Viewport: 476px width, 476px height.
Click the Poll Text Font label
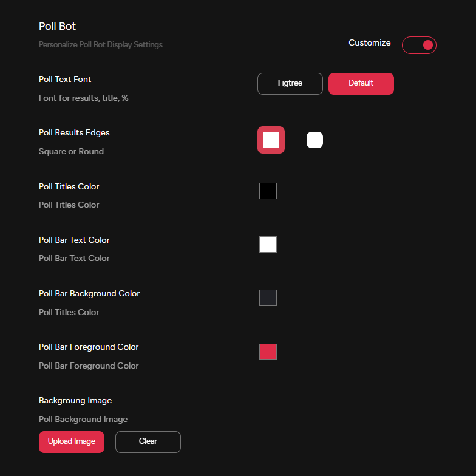point(65,80)
